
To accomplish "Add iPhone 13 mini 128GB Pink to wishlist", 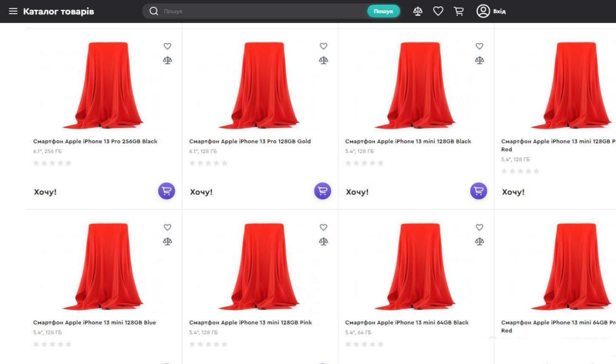I will (323, 227).
